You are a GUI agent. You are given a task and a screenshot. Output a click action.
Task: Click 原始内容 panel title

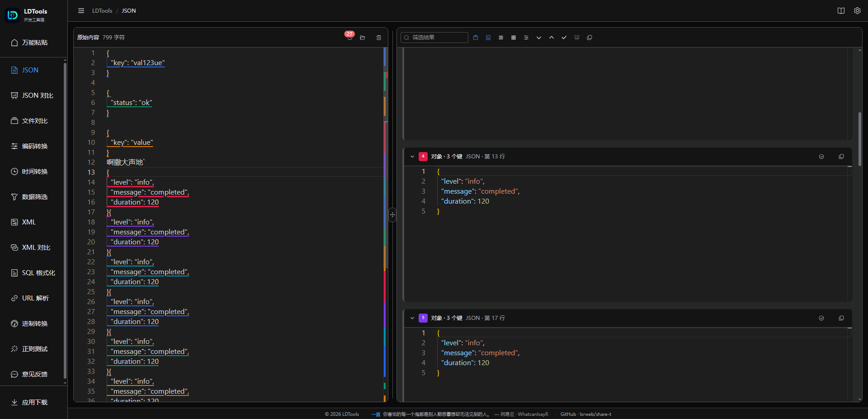[x=88, y=38]
